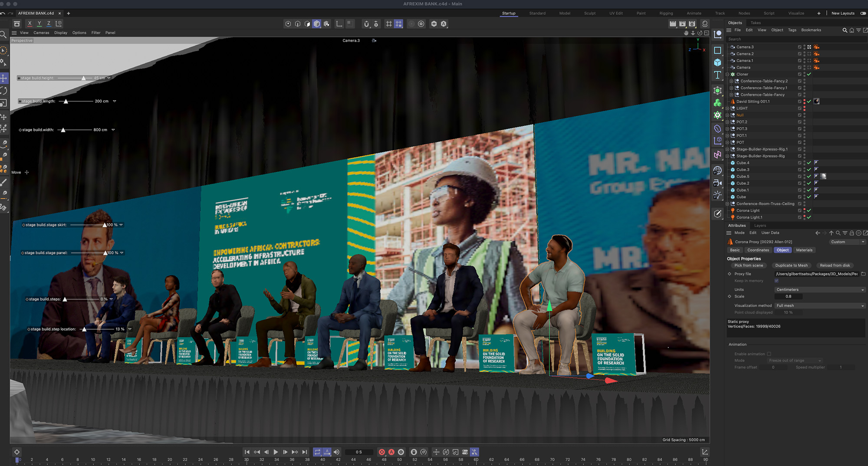Expand the LIGHT null group
Image resolution: width=868 pixels, height=466 pixels.
(727, 108)
